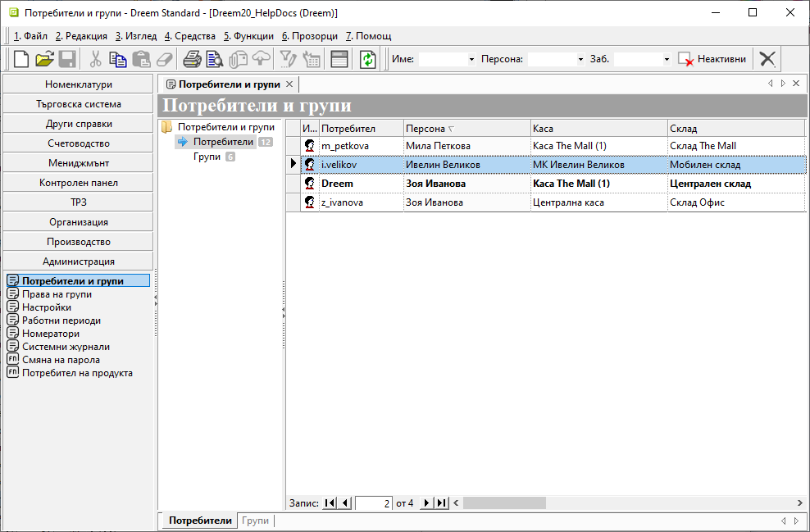This screenshot has width=810, height=532.
Task: Expand the Търговска система section
Action: tap(79, 104)
